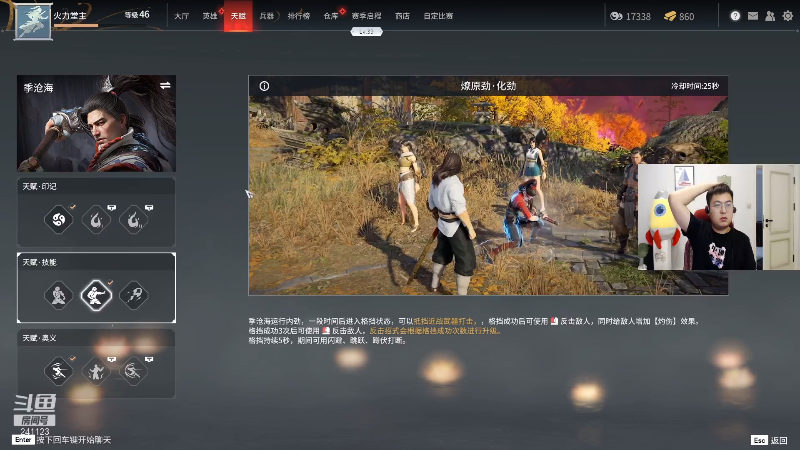
Task: Open the 赛季启程 season tab
Action: coord(366,16)
